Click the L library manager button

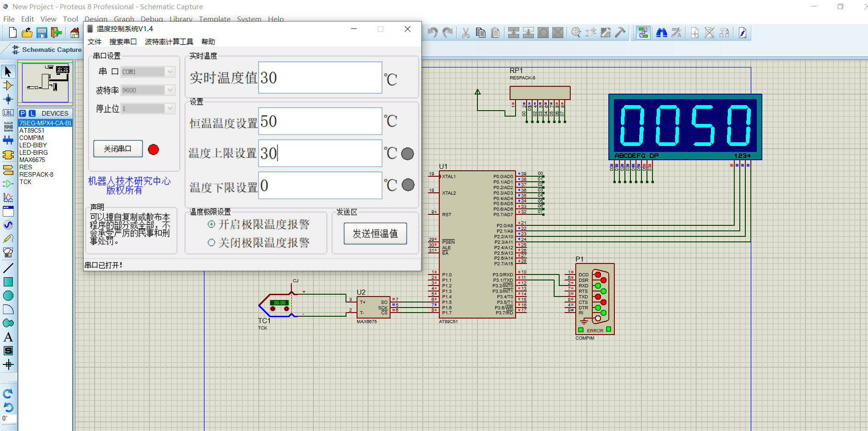tap(32, 113)
